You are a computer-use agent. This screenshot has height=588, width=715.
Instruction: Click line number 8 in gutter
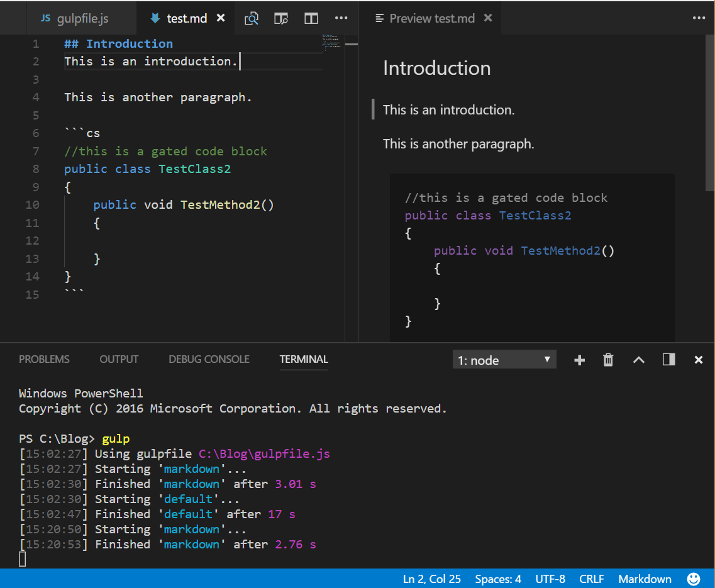tap(36, 169)
